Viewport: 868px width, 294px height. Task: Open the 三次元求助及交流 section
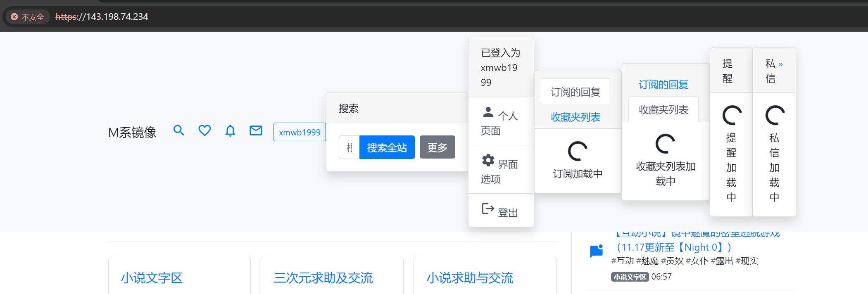323,278
